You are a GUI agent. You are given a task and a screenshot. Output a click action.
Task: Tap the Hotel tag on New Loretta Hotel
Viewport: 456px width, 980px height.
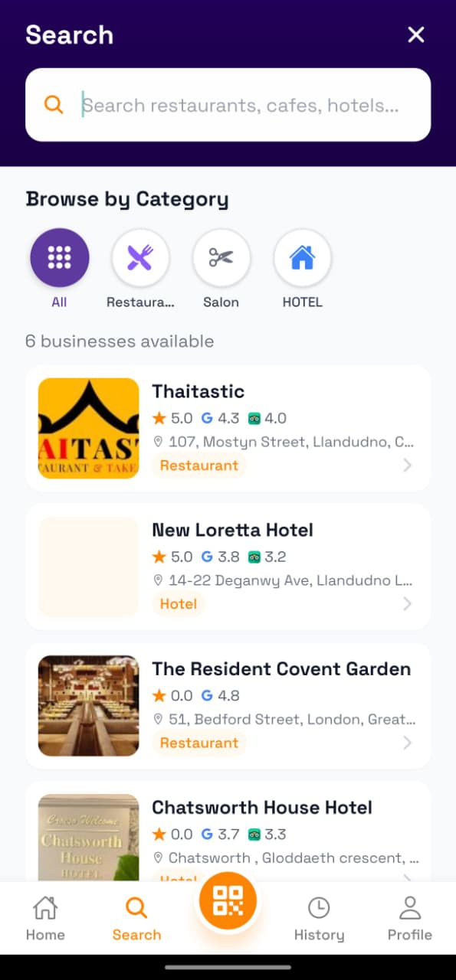pos(179,603)
